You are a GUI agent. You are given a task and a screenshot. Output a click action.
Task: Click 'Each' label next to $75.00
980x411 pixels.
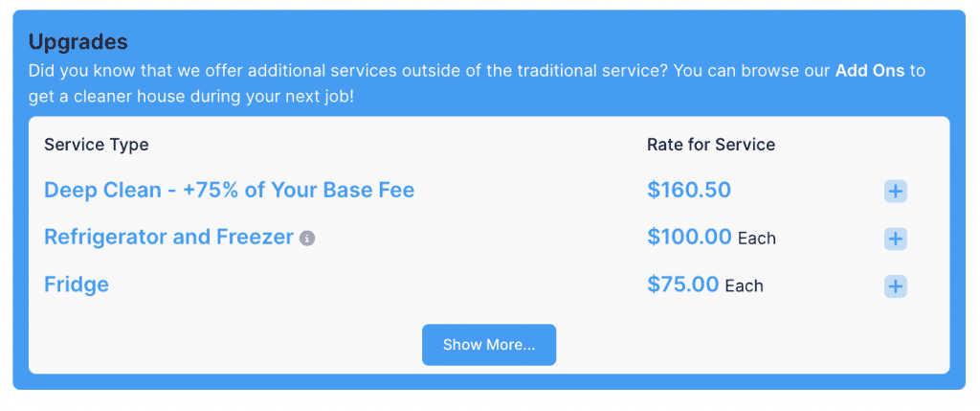[x=745, y=286]
